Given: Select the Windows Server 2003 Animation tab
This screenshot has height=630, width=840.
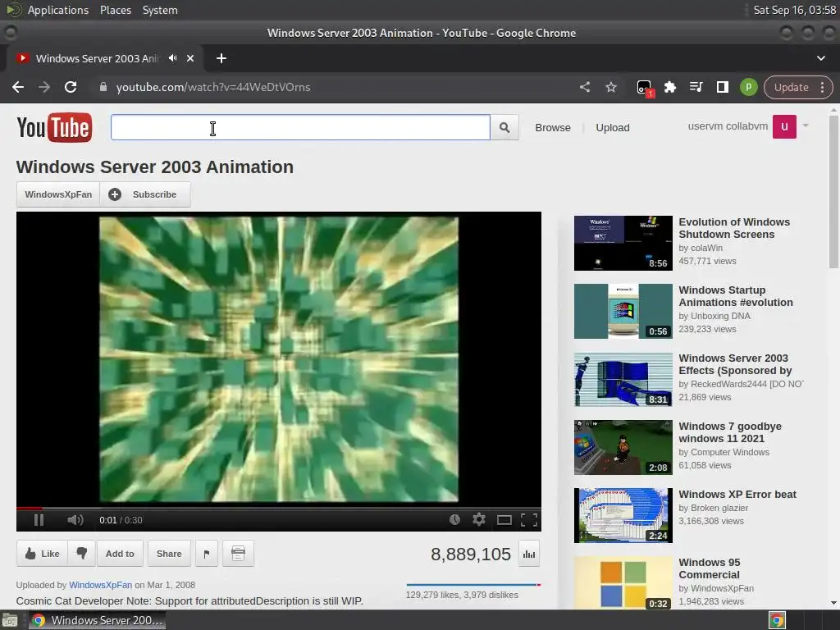Looking at the screenshot, I should click(97, 58).
